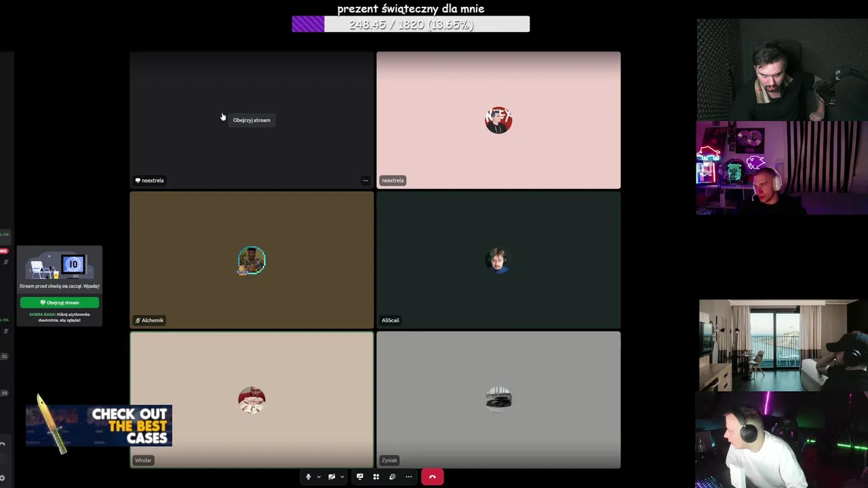Open the user settings gear icon
This screenshot has width=868, height=488.
click(x=3, y=478)
